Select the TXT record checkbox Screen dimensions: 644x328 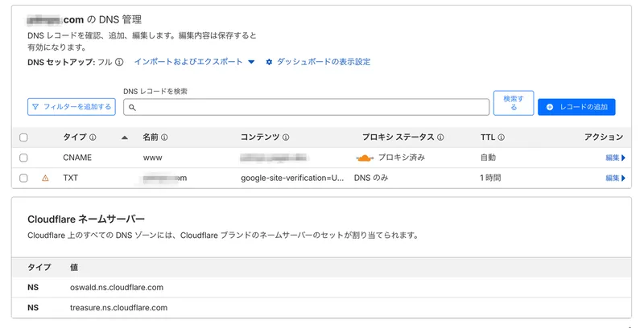pyautogui.click(x=23, y=178)
